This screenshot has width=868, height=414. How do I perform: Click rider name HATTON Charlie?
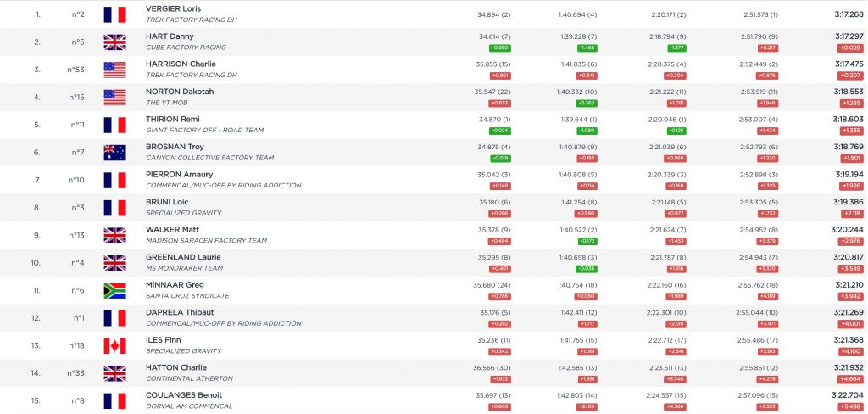[176, 367]
